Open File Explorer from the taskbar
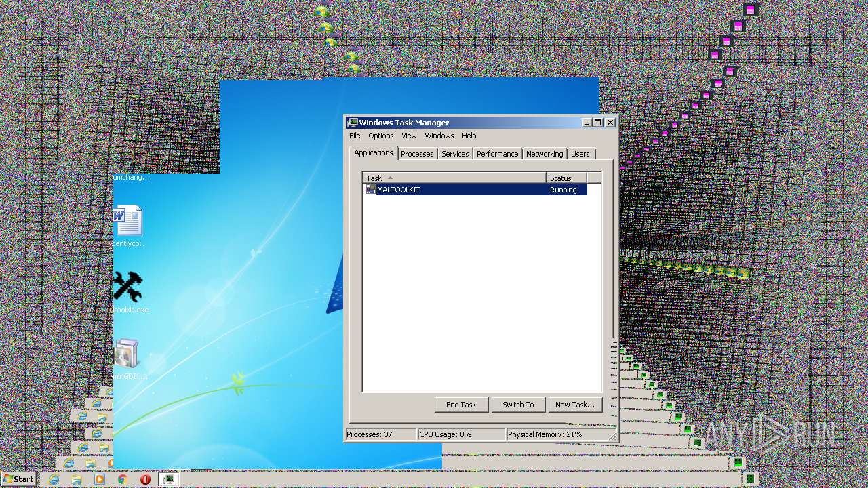The image size is (868, 488). click(77, 479)
